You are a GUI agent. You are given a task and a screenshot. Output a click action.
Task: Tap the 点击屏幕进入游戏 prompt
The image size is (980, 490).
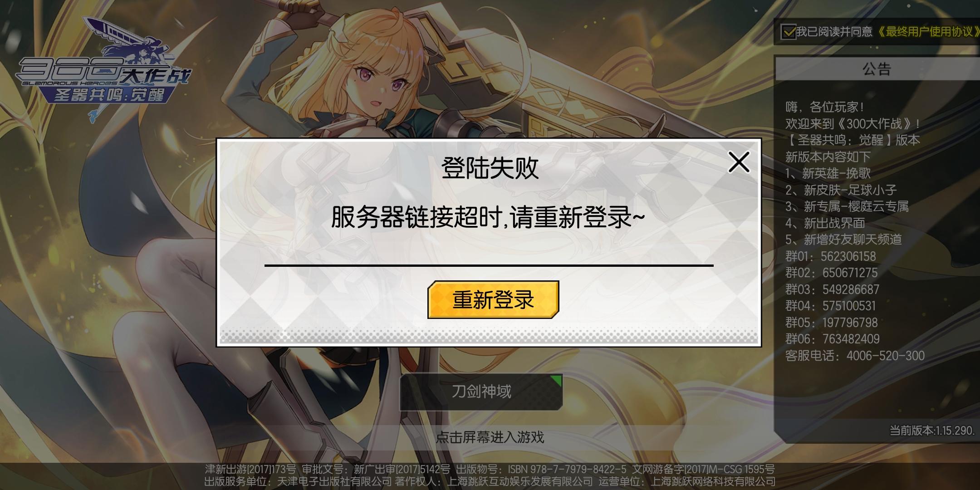(x=490, y=437)
